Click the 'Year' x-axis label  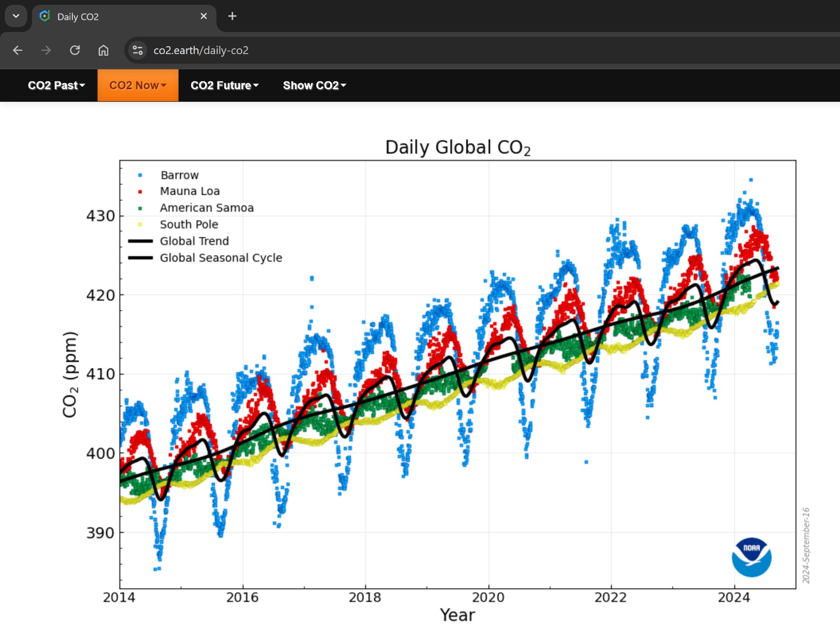tap(457, 615)
